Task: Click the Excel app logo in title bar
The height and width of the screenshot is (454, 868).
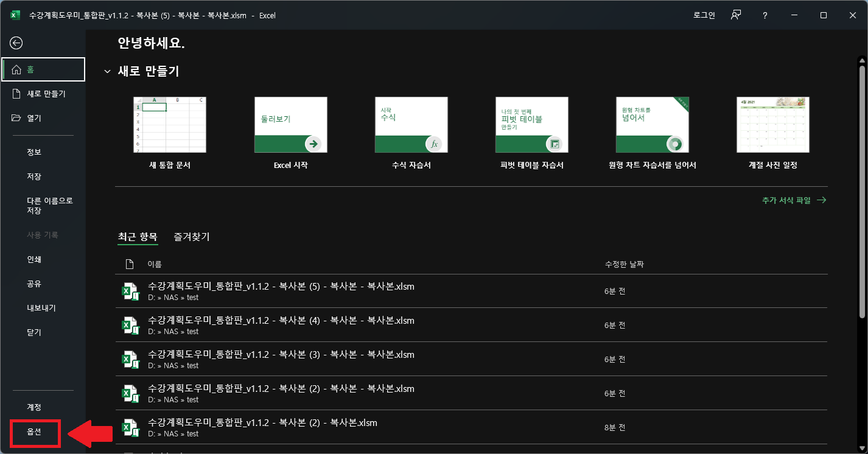Action: 16,15
